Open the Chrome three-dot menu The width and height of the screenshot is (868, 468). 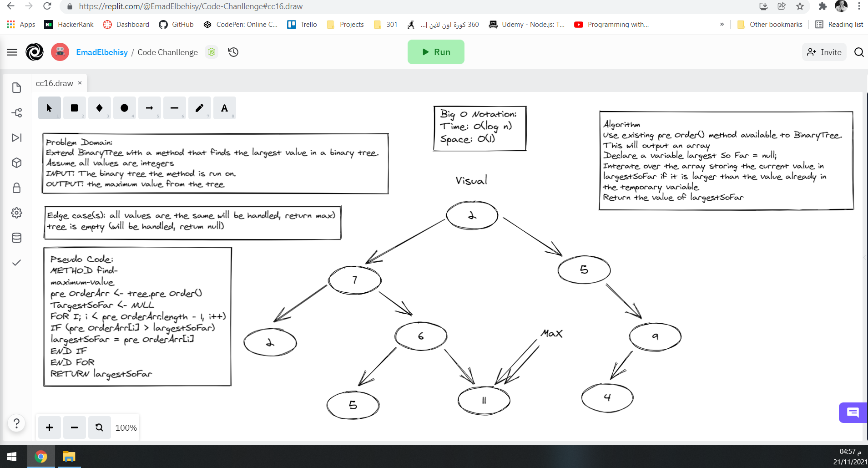click(x=859, y=6)
